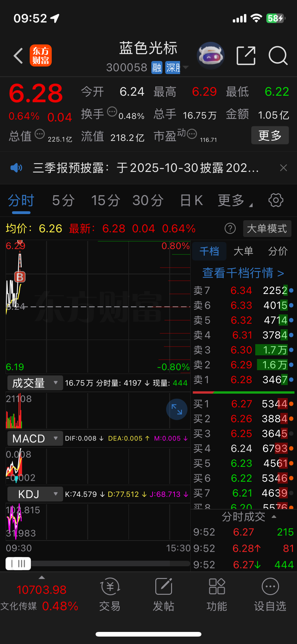Tap the announcement speaker icon
Screen dimensions: 297x644
point(16,168)
